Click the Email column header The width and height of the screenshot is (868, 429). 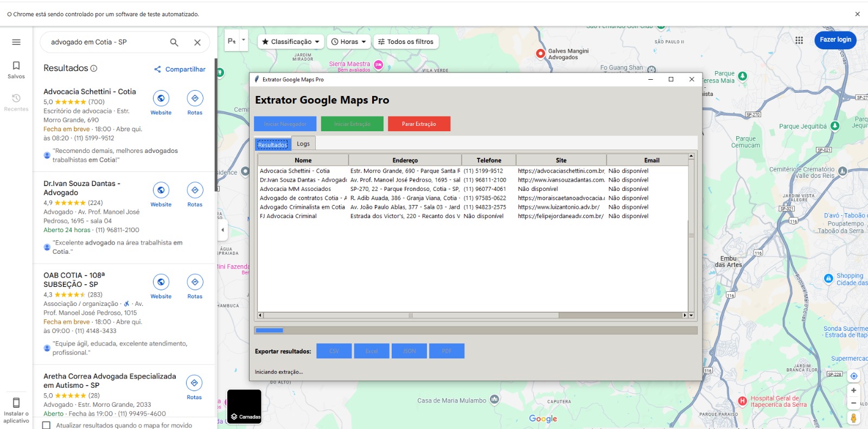pyautogui.click(x=652, y=160)
